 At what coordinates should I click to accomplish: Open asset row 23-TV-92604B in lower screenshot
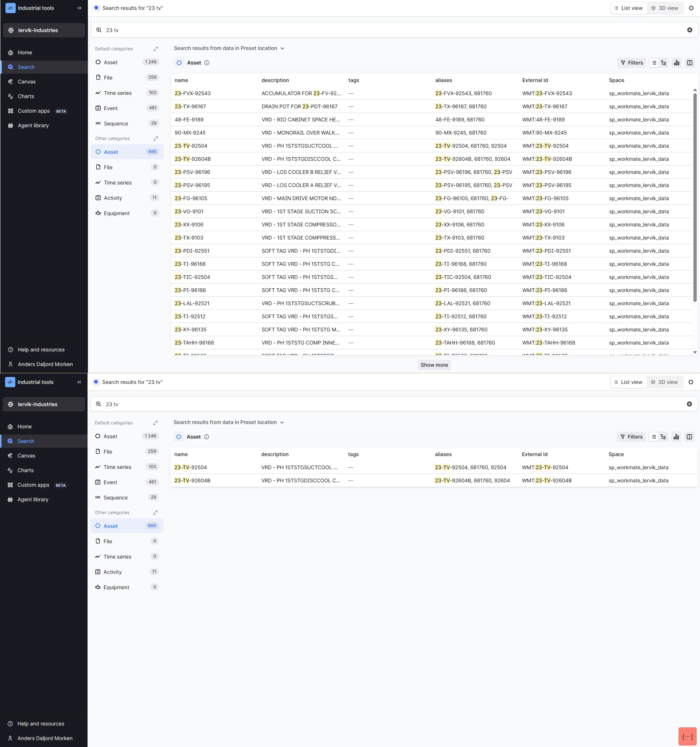434,481
